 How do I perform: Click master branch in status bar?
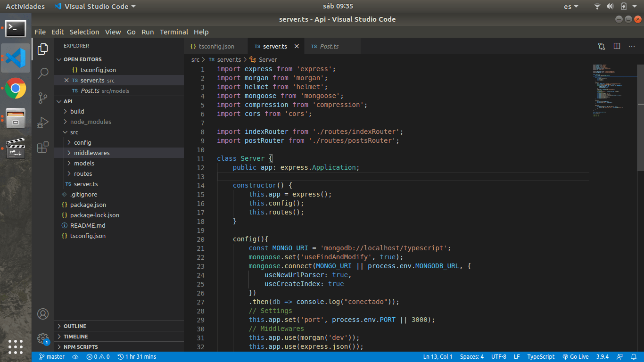[x=52, y=357]
